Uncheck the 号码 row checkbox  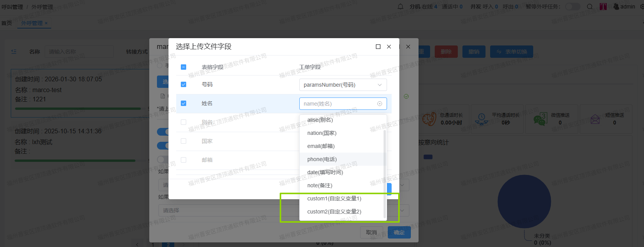click(184, 84)
